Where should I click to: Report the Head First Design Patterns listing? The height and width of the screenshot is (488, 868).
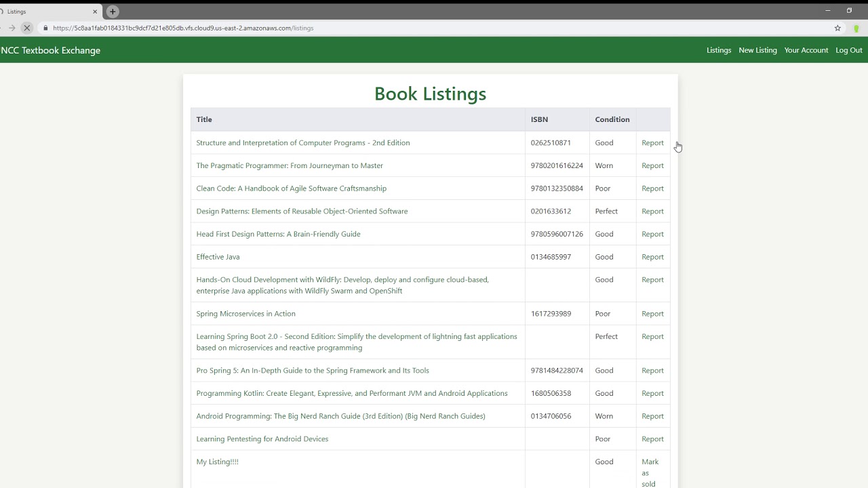click(x=652, y=234)
